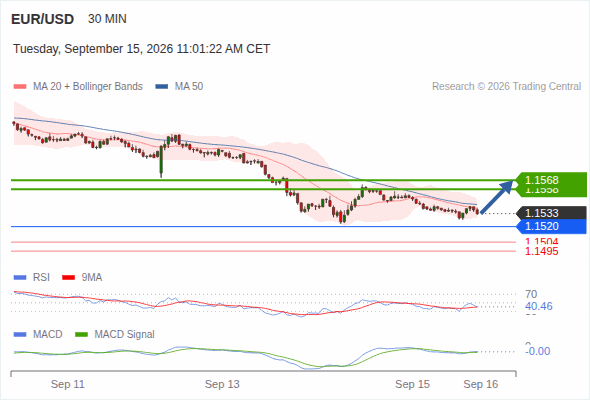Select the 1.1533 current price tag
Viewport: 590px width, 400px height.
tap(551, 213)
